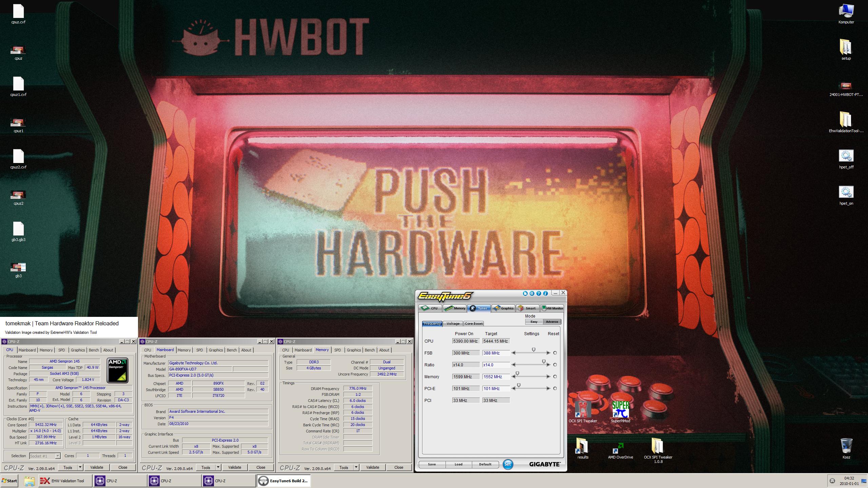Open the Kosz recycle bin
Screen dimensions: 868x488
[x=846, y=449]
